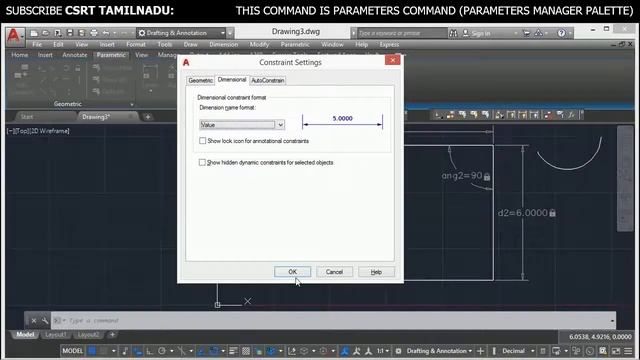640x360 pixels.
Task: Click the Plot printer icon in Quick Access toolbar
Action: tap(93, 33)
